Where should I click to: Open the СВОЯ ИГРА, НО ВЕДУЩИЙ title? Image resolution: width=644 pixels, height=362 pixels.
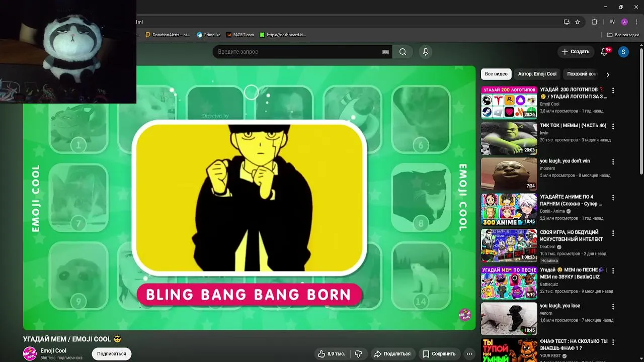click(x=571, y=236)
